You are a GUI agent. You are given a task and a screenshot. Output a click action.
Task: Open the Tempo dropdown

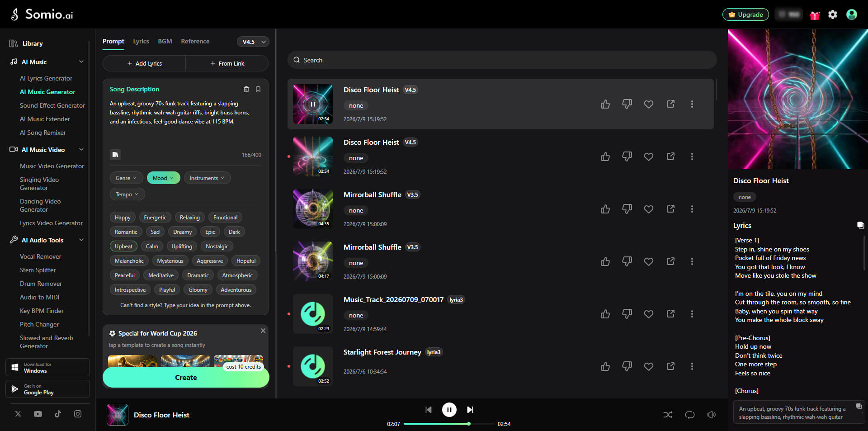pos(127,194)
